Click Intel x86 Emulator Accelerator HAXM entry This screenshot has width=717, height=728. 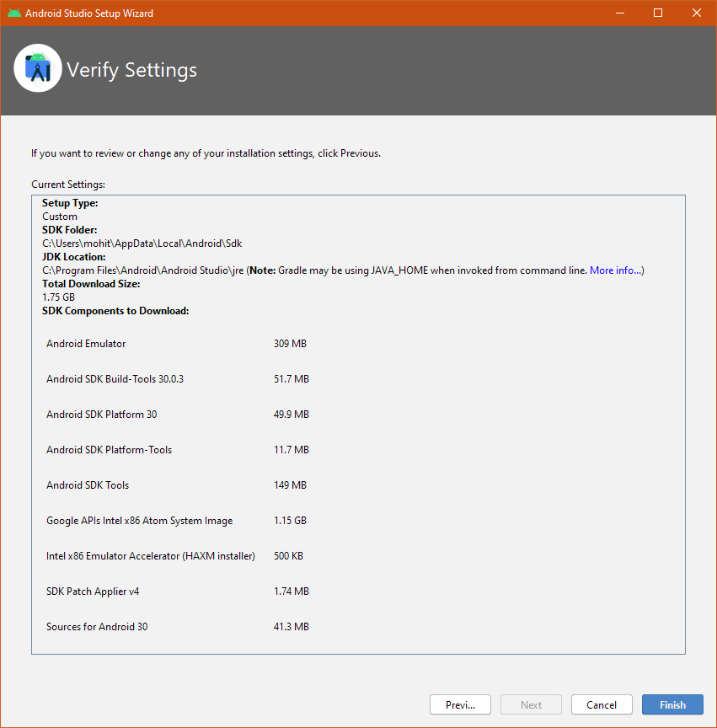[x=150, y=556]
